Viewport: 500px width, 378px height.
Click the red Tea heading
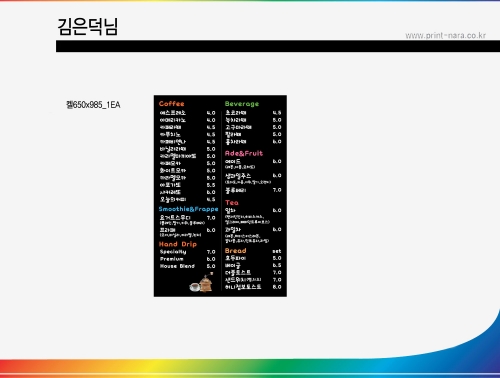[232, 202]
